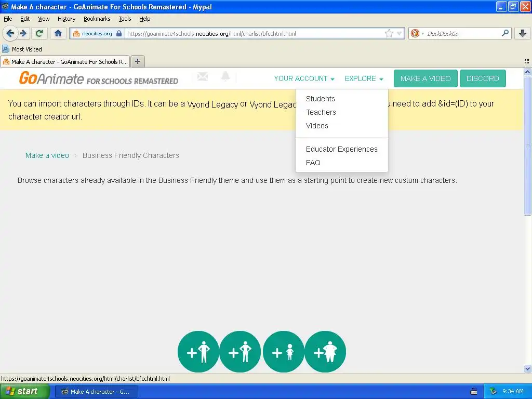Click the scrollbar down arrow
532x399 pixels.
pyautogui.click(x=527, y=368)
